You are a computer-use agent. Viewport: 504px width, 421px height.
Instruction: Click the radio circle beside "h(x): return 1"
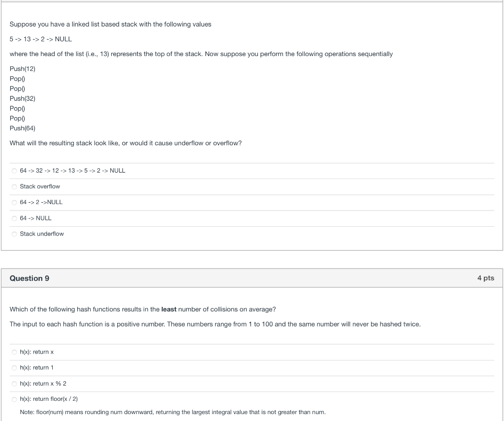(14, 367)
